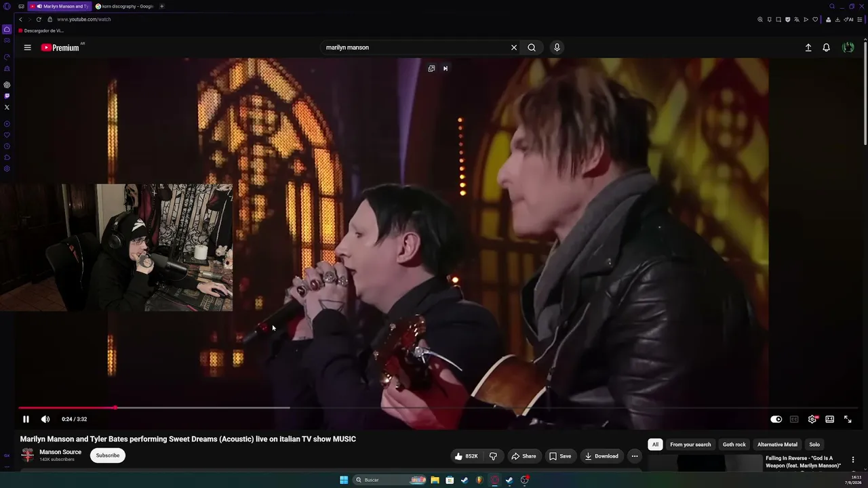868x488 pixels.
Task: Share the video
Action: 524,456
